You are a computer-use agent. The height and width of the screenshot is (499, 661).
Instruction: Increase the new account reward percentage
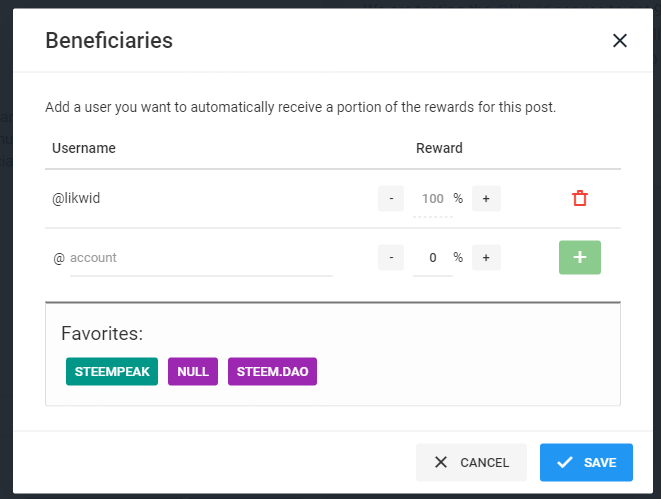(x=486, y=258)
